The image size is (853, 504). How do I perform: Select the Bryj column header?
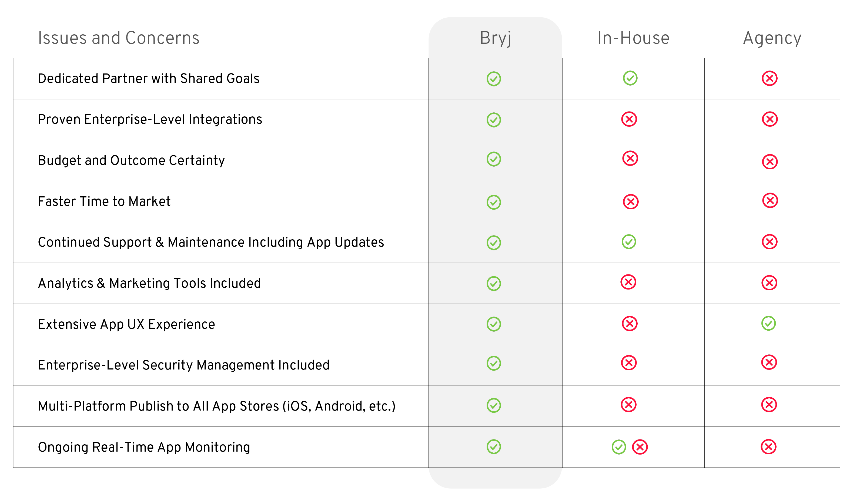pos(495,38)
